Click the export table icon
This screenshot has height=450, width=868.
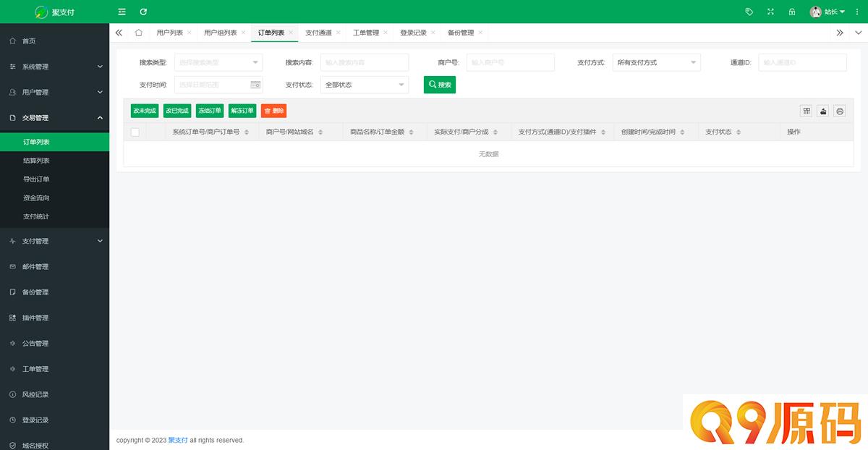tap(823, 111)
